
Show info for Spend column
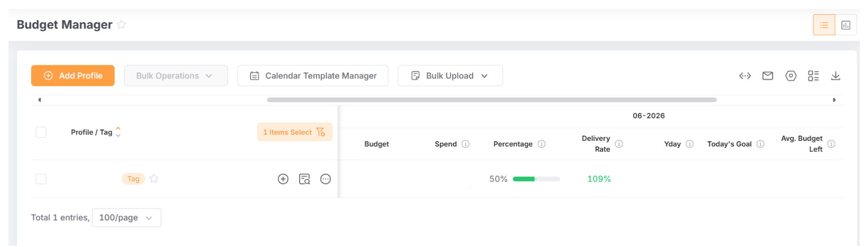[465, 144]
